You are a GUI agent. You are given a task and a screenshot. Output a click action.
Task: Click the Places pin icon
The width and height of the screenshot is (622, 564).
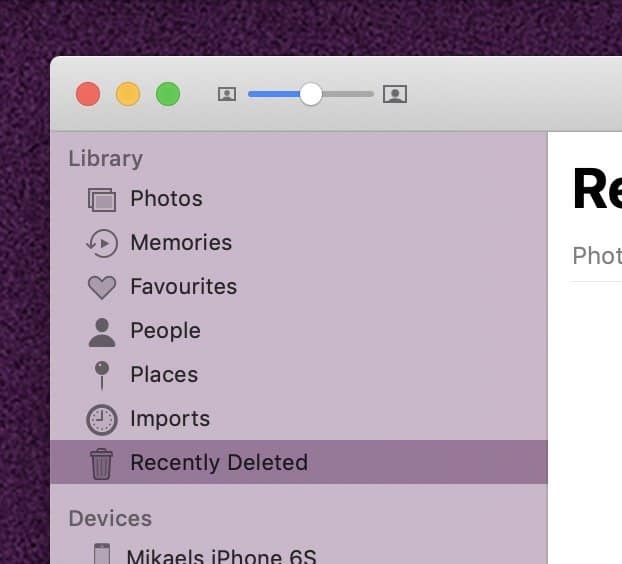click(x=102, y=375)
